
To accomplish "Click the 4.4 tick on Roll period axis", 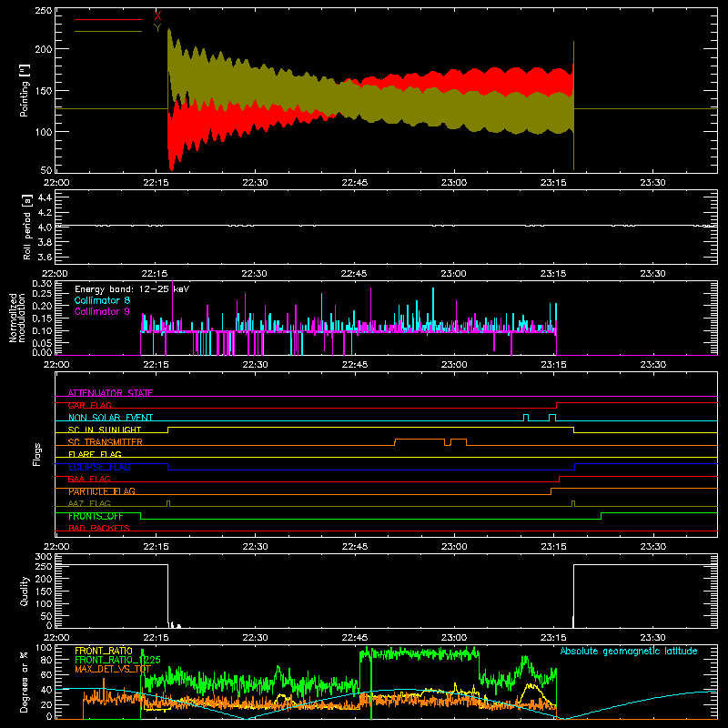I will [45, 197].
